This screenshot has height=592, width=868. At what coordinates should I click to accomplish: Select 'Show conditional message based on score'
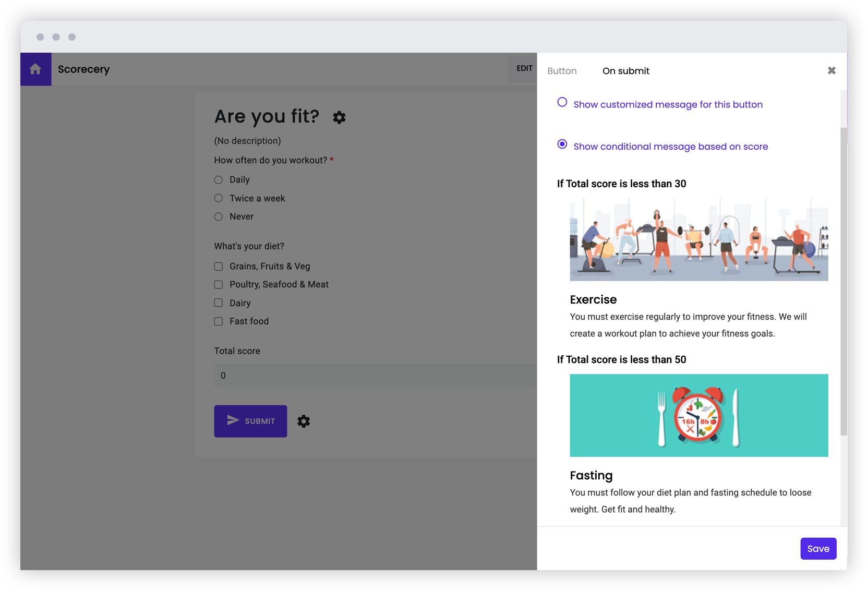pyautogui.click(x=562, y=144)
